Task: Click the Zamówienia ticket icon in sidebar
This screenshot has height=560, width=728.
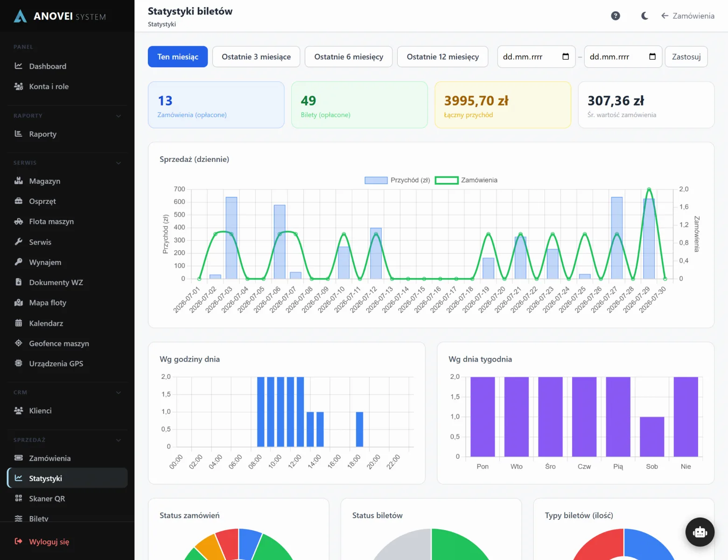Action: click(19, 458)
